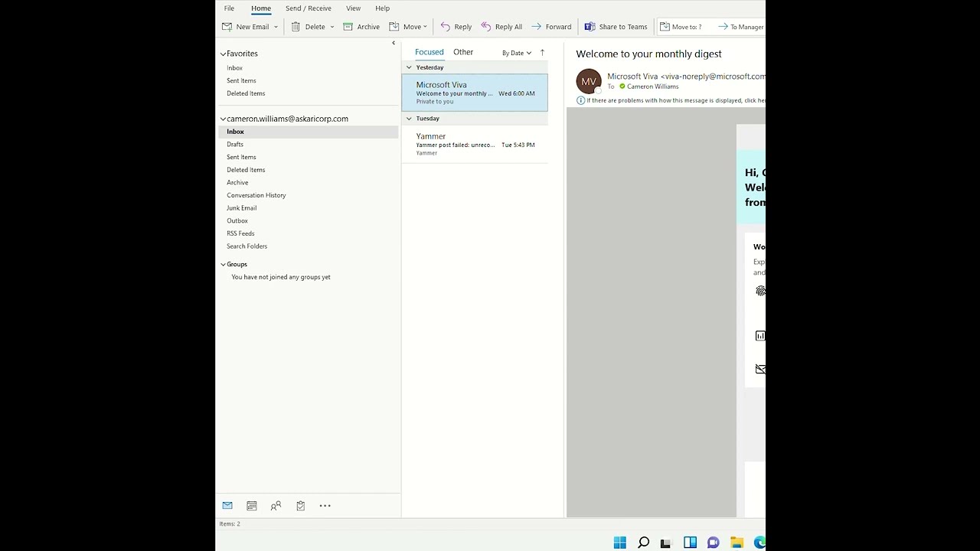Open the File menu

(229, 8)
